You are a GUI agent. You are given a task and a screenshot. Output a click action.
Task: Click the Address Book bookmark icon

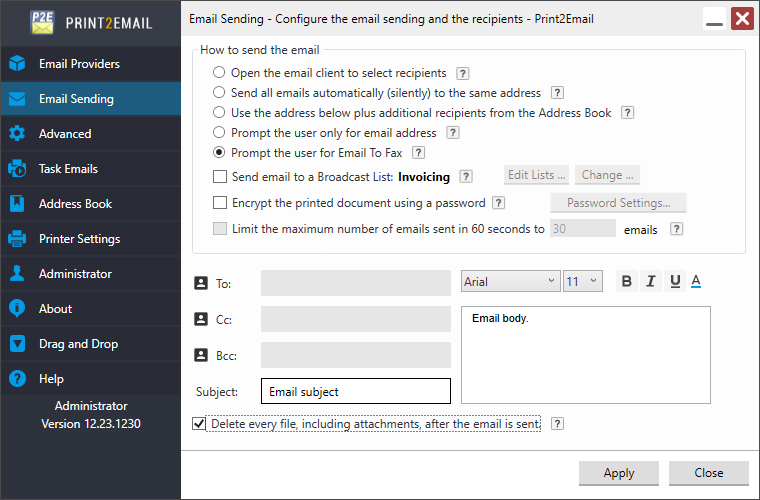17,203
